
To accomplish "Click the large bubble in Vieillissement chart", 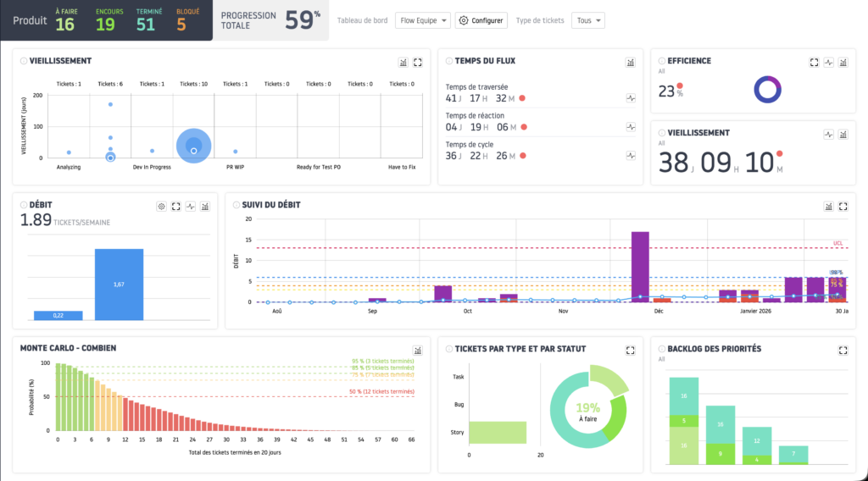I will (193, 147).
